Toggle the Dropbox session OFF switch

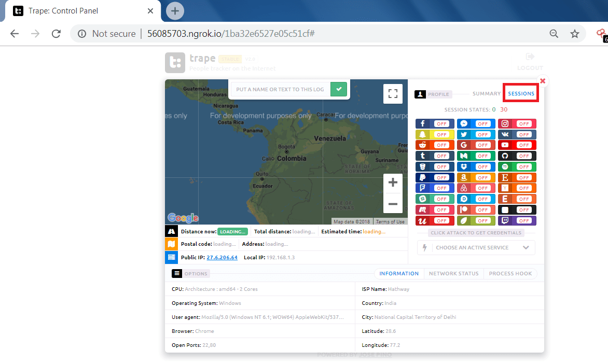click(483, 166)
